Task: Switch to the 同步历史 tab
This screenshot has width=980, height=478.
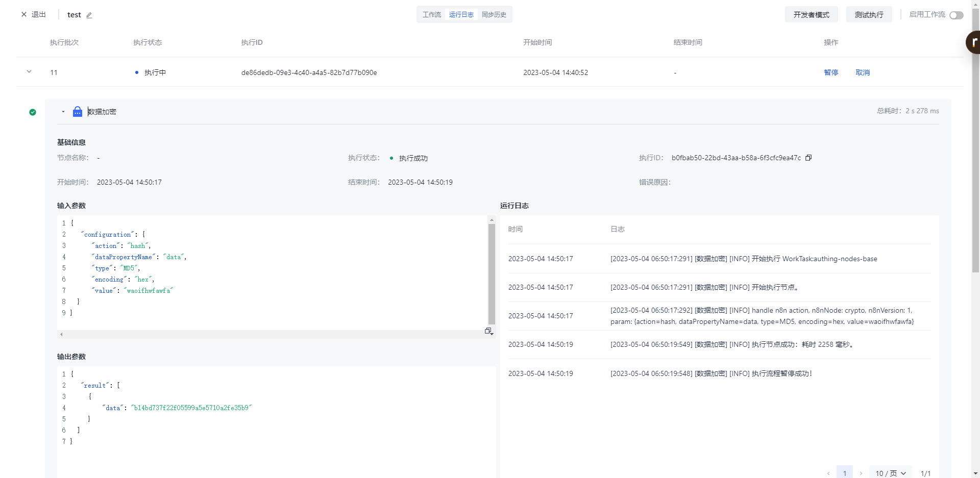Action: (x=494, y=15)
